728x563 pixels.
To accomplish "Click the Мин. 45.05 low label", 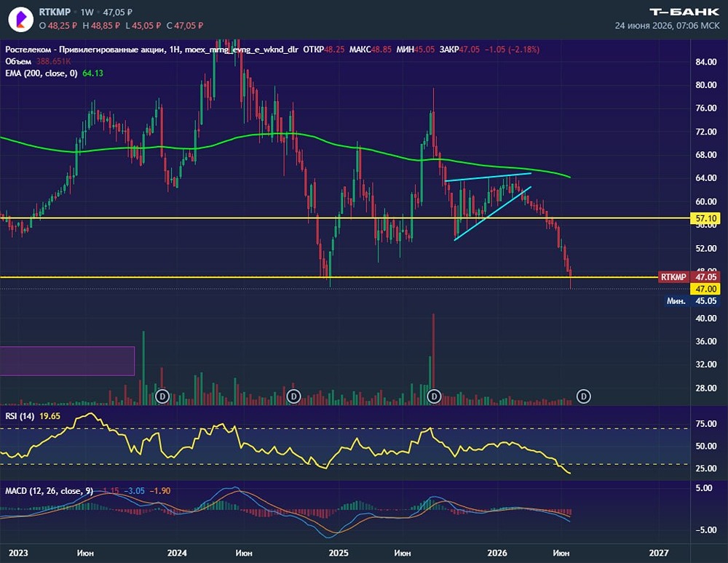I will click(x=692, y=301).
